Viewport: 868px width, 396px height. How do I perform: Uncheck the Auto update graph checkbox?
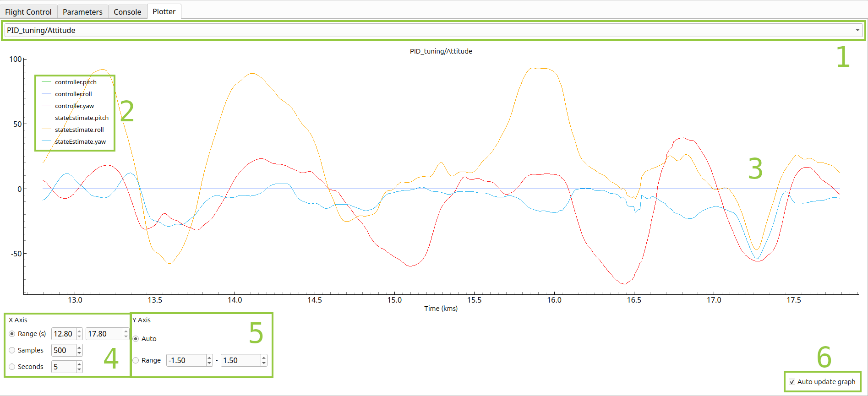[792, 382]
